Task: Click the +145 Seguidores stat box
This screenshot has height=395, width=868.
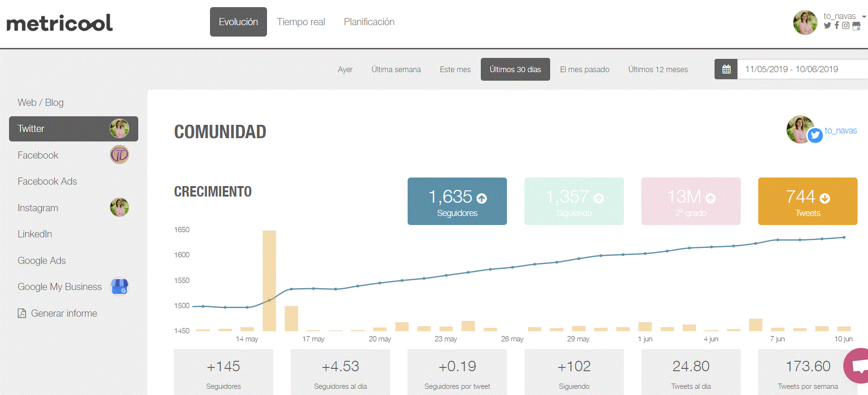Action: [223, 372]
